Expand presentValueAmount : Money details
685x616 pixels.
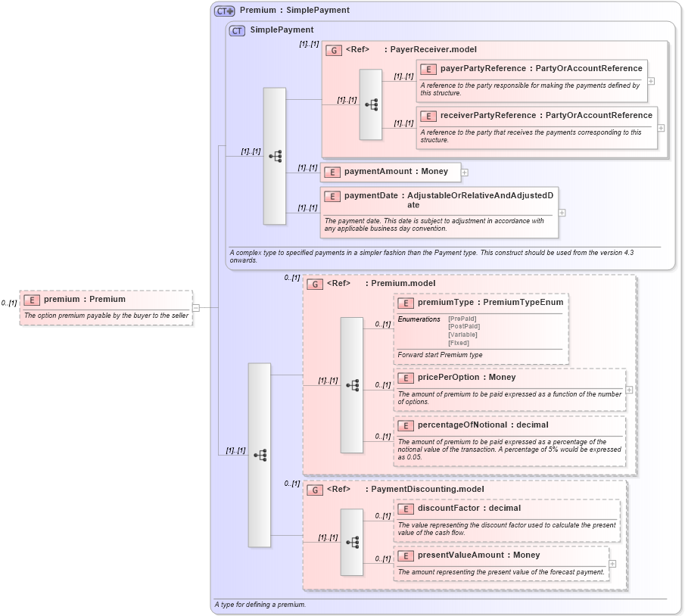pos(613,563)
